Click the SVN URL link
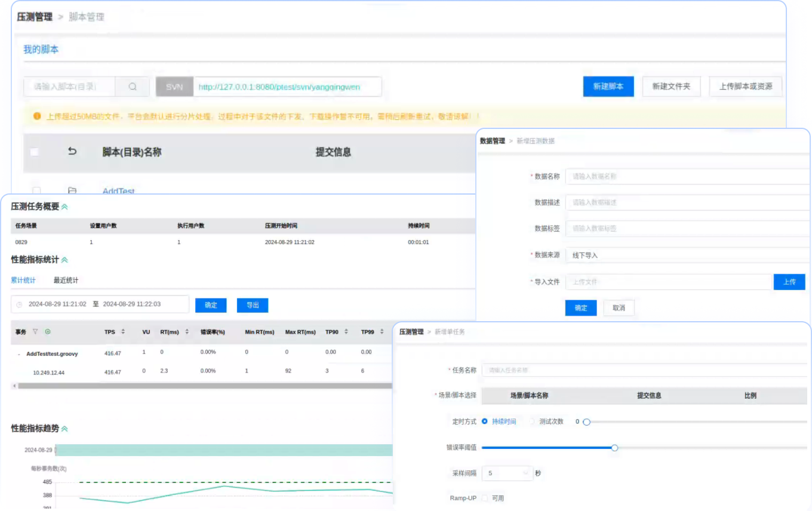Viewport: 812px width, 511px height. coord(279,87)
